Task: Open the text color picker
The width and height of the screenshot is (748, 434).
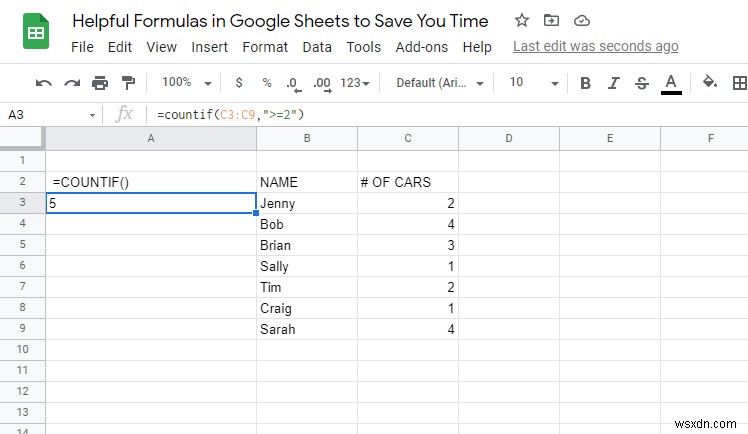Action: click(x=671, y=83)
